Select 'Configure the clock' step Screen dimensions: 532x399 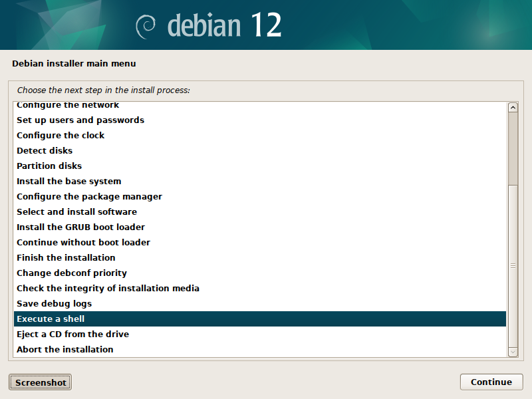pyautogui.click(x=260, y=136)
